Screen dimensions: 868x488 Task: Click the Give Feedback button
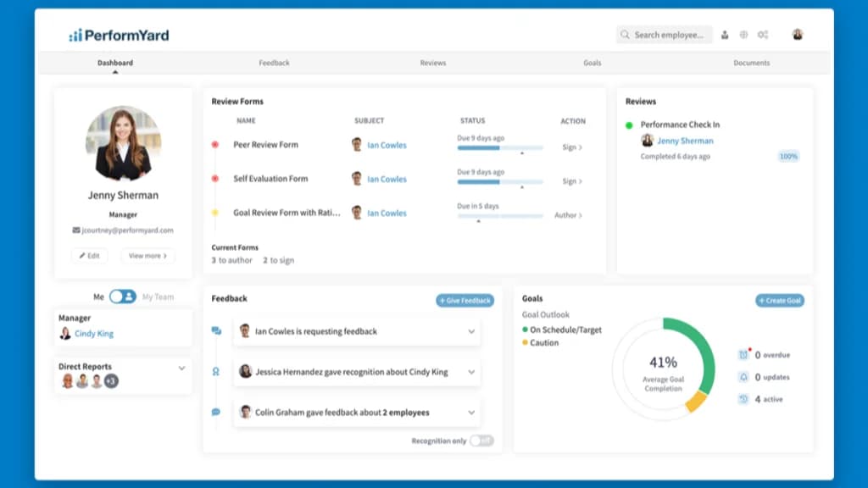pyautogui.click(x=465, y=301)
